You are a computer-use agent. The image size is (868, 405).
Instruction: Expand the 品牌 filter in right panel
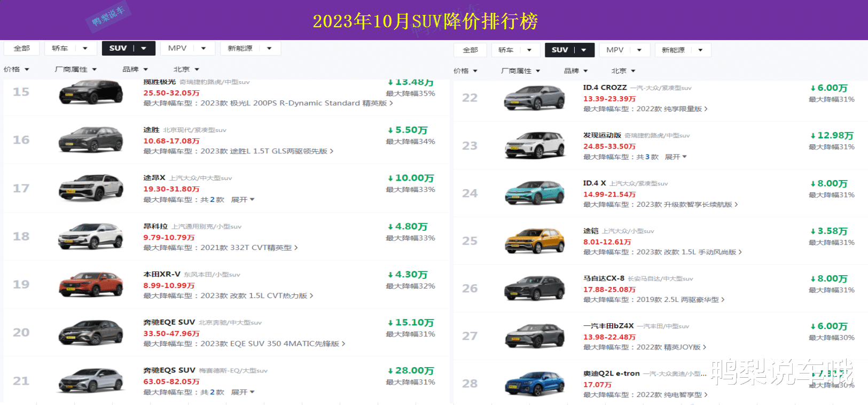click(x=576, y=71)
